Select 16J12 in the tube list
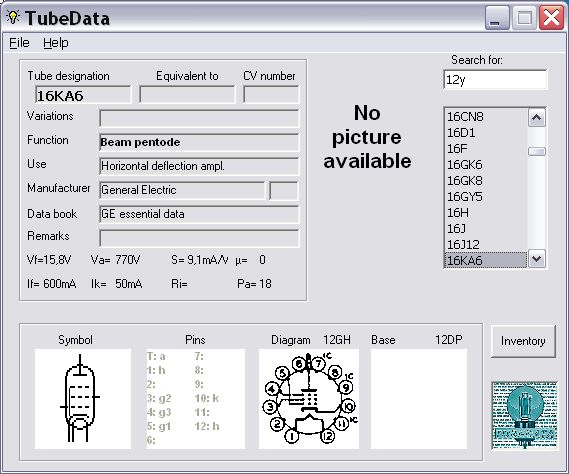 click(486, 245)
